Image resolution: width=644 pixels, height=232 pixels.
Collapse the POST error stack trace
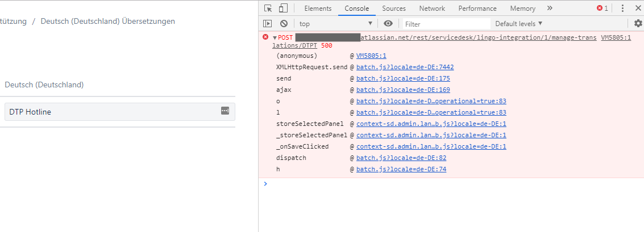point(275,37)
